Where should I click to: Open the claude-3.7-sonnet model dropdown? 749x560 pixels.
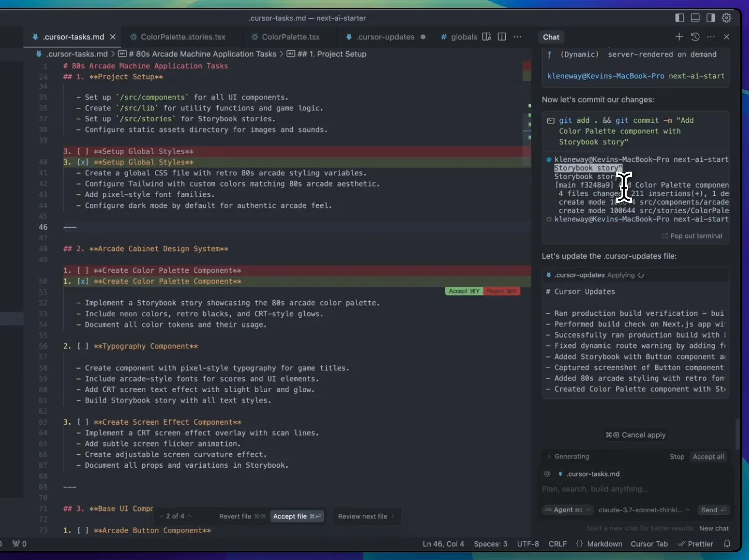coord(644,510)
